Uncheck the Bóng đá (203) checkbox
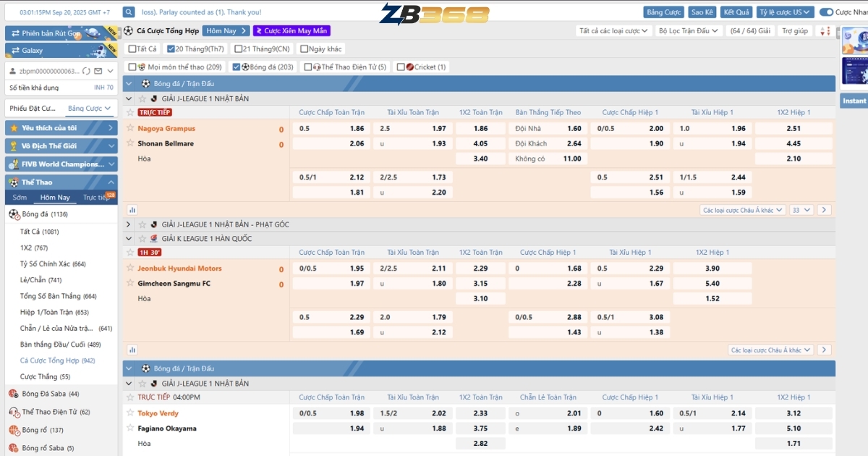Screen dimensions: 868x456 (x=236, y=67)
